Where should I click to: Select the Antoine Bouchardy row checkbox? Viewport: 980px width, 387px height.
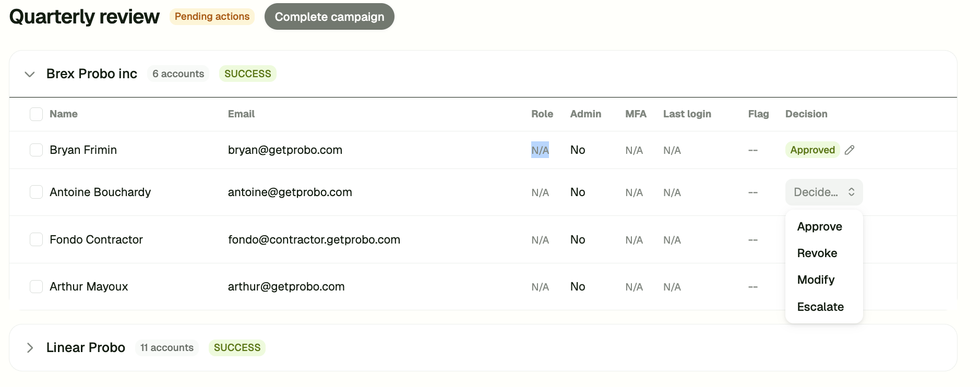pyautogui.click(x=36, y=192)
